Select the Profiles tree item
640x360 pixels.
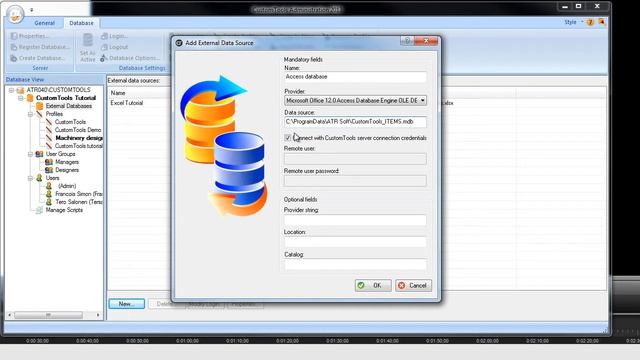(x=54, y=114)
